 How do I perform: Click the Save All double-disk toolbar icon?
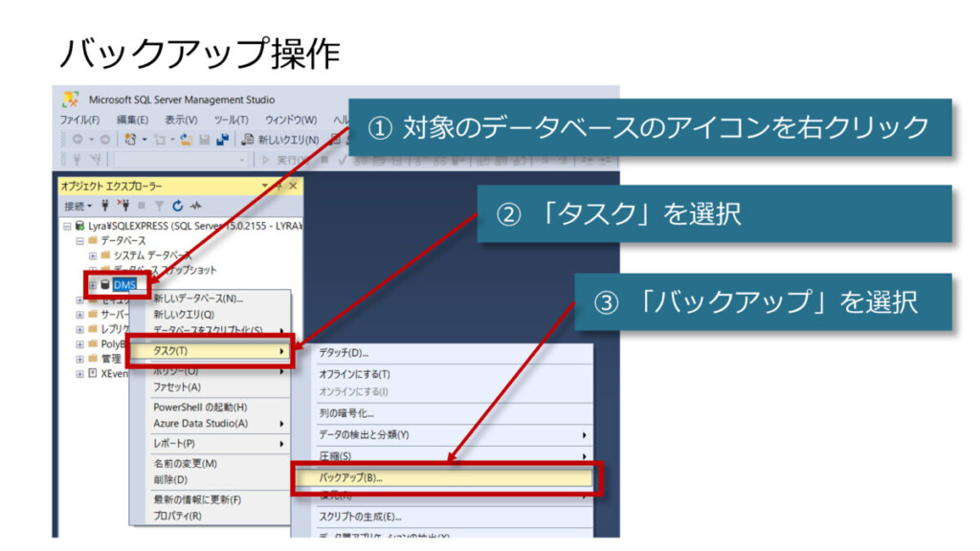tap(222, 139)
